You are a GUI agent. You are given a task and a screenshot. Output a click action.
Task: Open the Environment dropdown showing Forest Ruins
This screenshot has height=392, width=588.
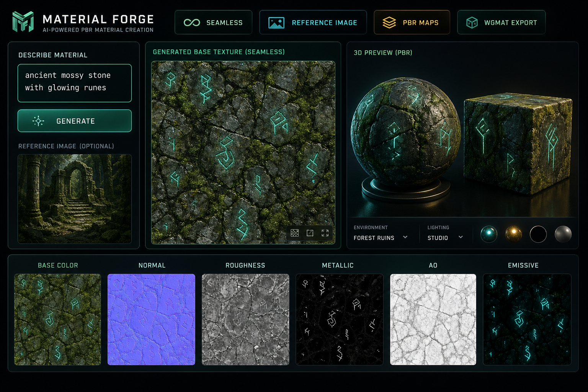pyautogui.click(x=381, y=238)
